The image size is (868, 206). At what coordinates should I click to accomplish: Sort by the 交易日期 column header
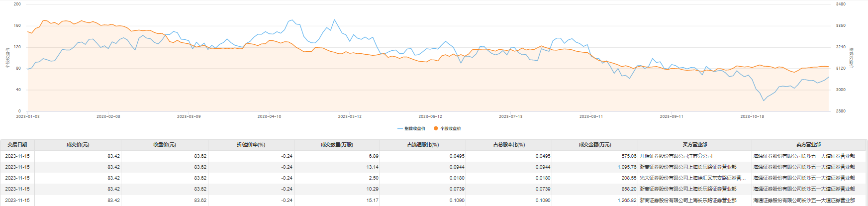click(x=17, y=145)
